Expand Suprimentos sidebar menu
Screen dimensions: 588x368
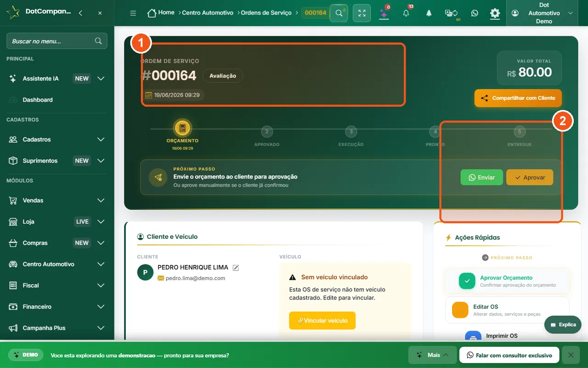[x=57, y=161]
